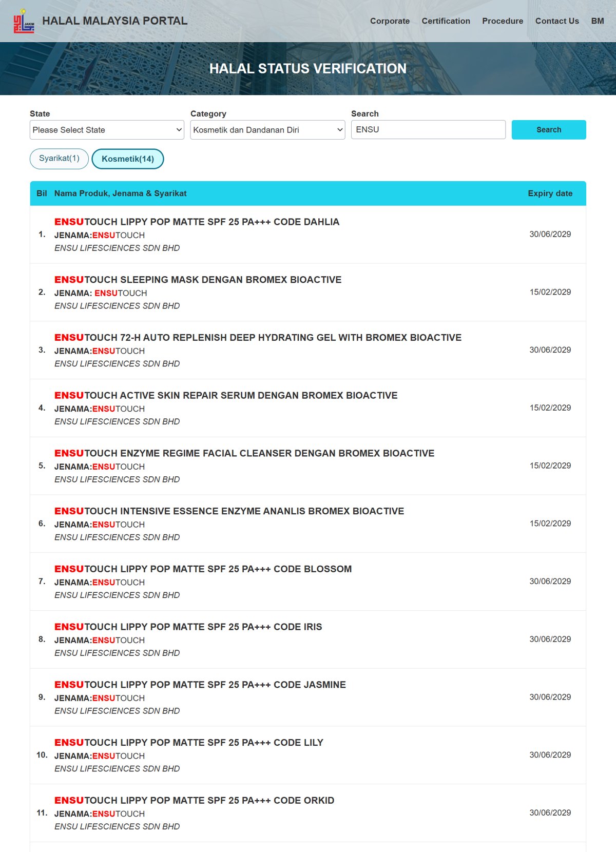The height and width of the screenshot is (852, 616).
Task: Focus the Search field containing ENSU
Action: click(x=428, y=129)
